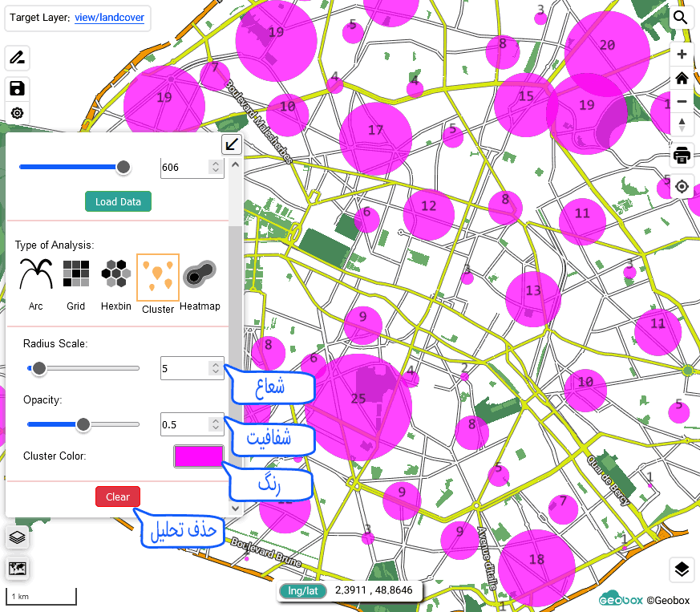Open the view/landcover target layer link
Screen dimensions: 700x612
point(110,17)
